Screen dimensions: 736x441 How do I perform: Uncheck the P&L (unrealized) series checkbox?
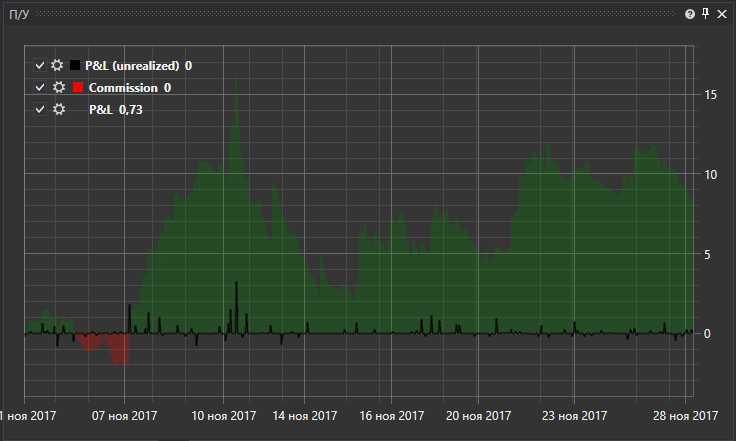[40, 65]
